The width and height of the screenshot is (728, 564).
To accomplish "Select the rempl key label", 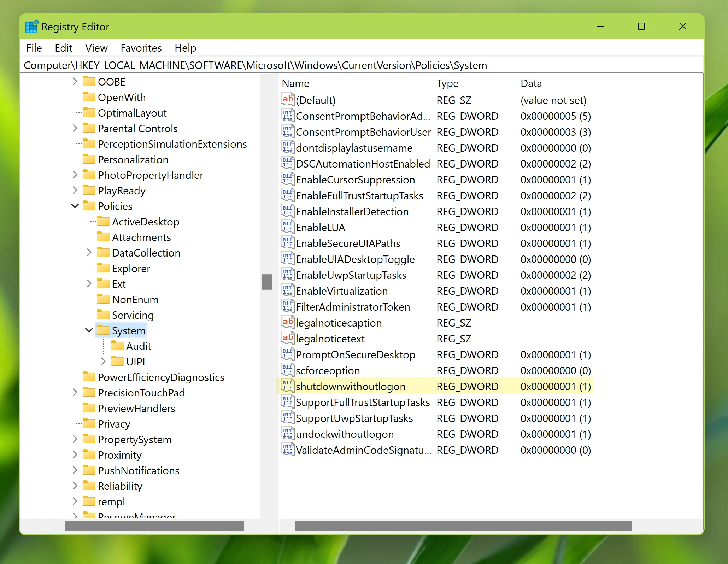I will click(x=111, y=501).
